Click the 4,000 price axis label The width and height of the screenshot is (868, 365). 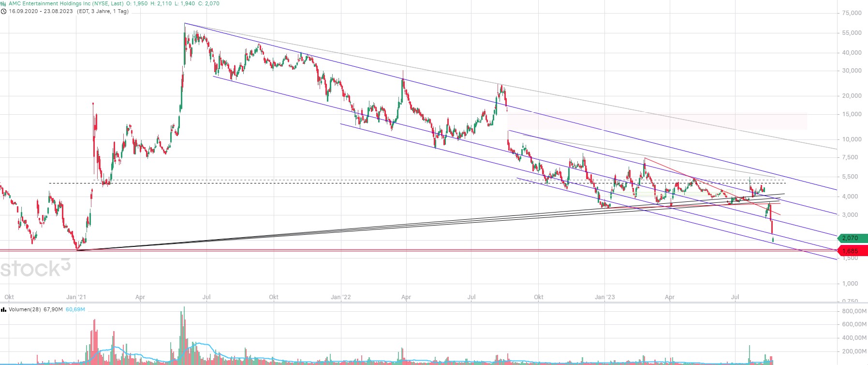pyautogui.click(x=850, y=197)
